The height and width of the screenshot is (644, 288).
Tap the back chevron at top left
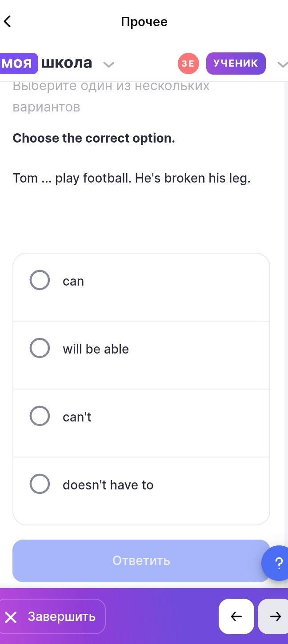coord(7,21)
